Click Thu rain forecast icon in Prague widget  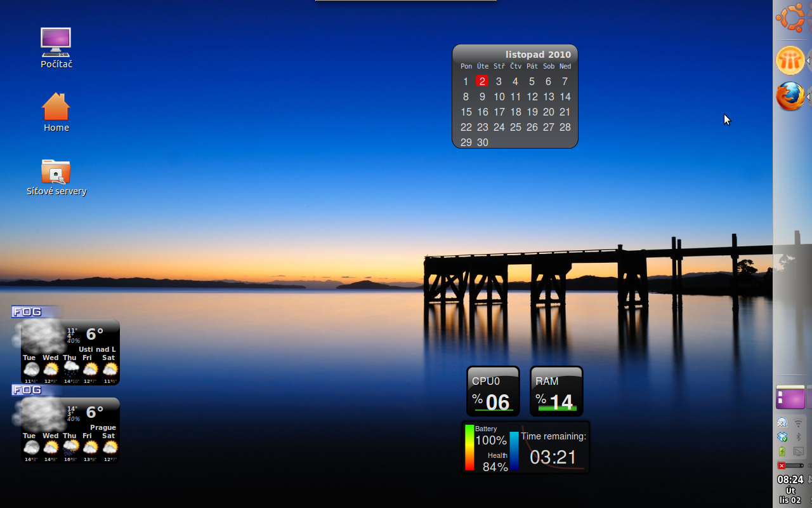pyautogui.click(x=70, y=447)
